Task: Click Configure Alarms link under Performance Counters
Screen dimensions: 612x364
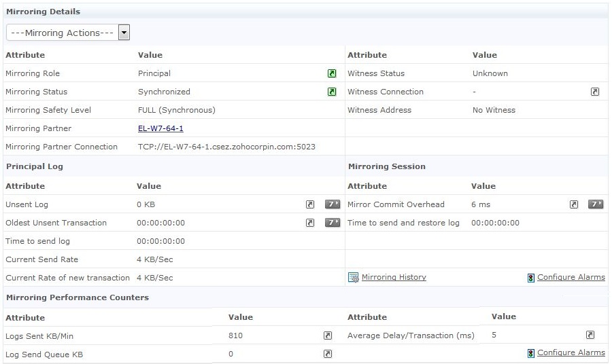Action: (571, 352)
